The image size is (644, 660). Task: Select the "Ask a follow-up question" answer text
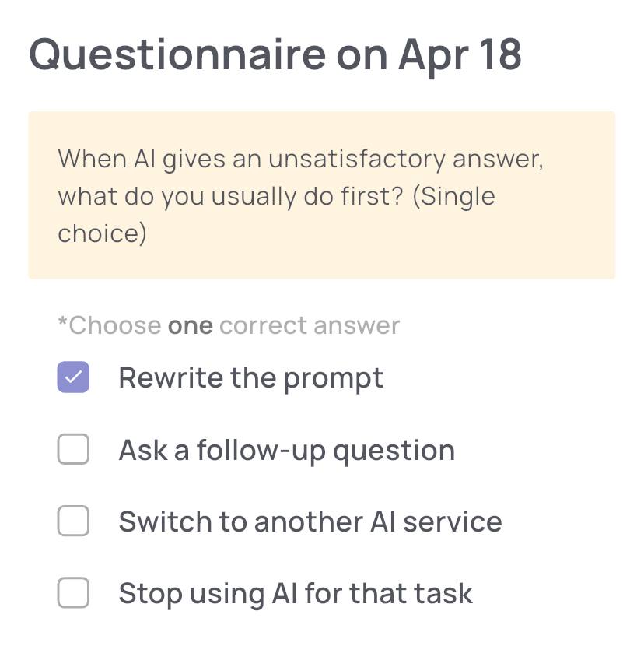coord(286,450)
